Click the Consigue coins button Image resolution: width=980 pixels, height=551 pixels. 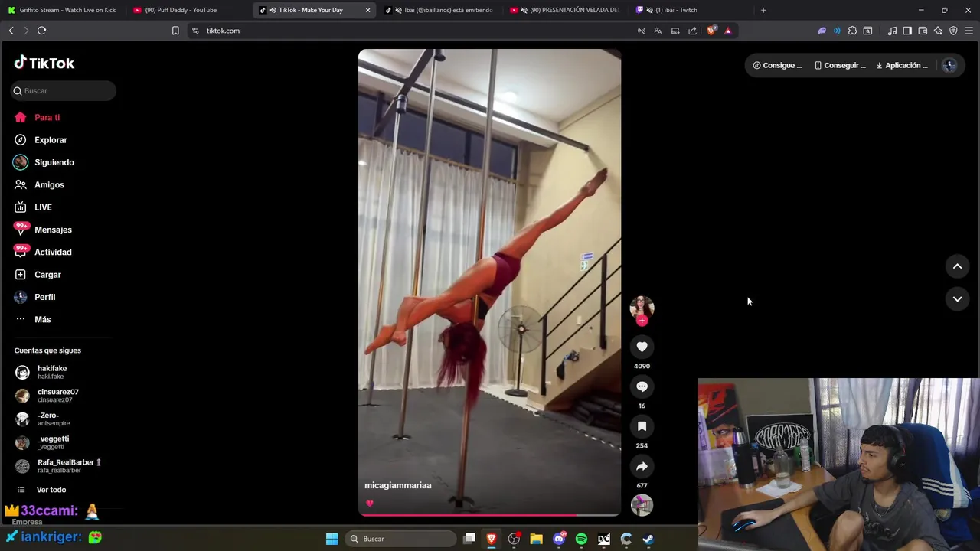777,65
